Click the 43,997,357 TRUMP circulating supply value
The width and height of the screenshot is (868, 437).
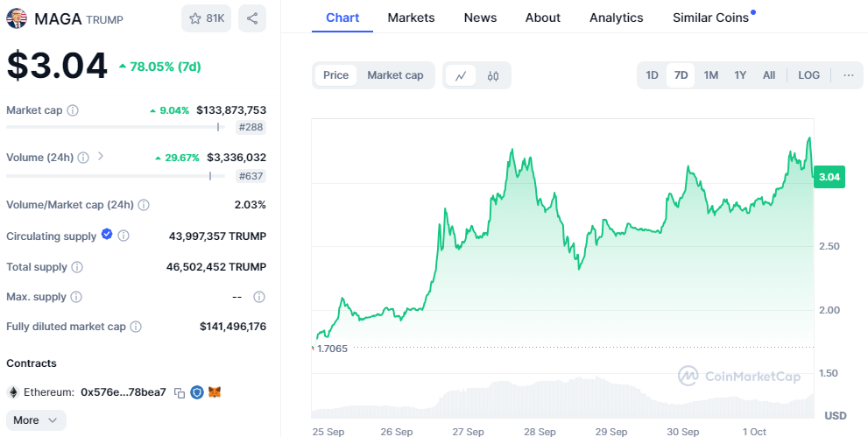pyautogui.click(x=217, y=236)
